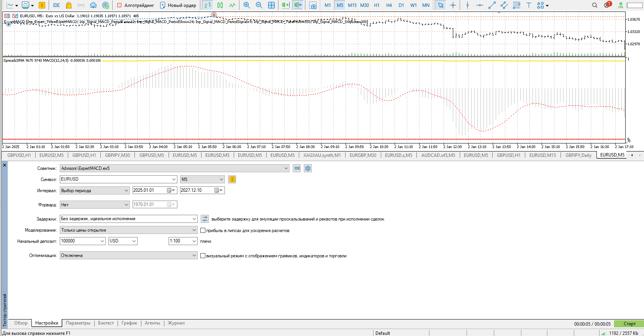Viewport: 644px width, 336px height.
Task: Enable profit in pips checkbox
Action: coord(203,231)
